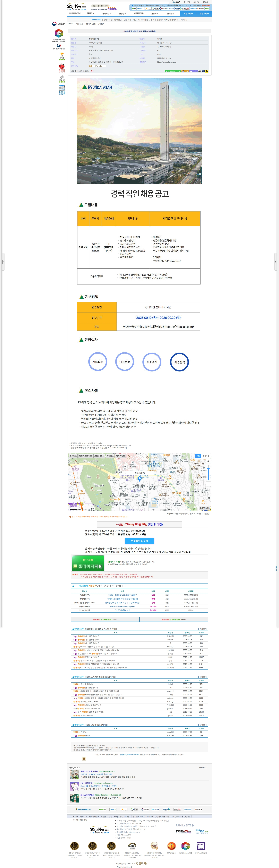
Task: Open 전체채용정보 menu
Action: (75, 14)
